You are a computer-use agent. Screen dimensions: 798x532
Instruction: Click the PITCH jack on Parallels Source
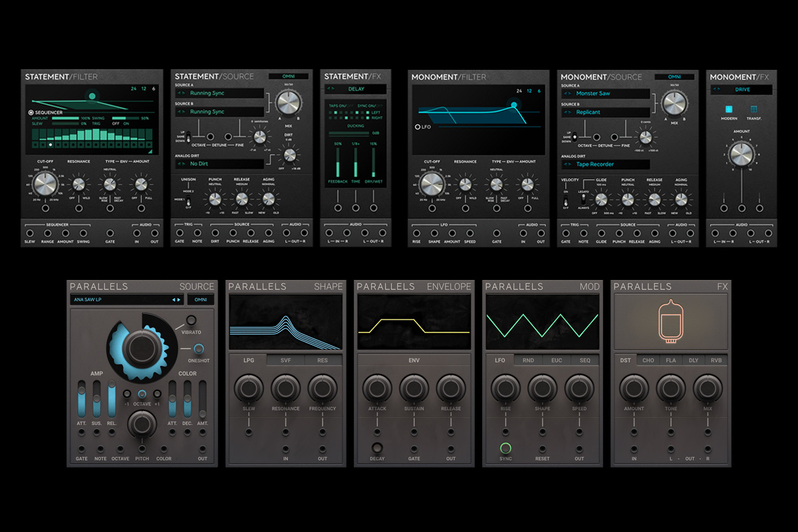[142, 450]
